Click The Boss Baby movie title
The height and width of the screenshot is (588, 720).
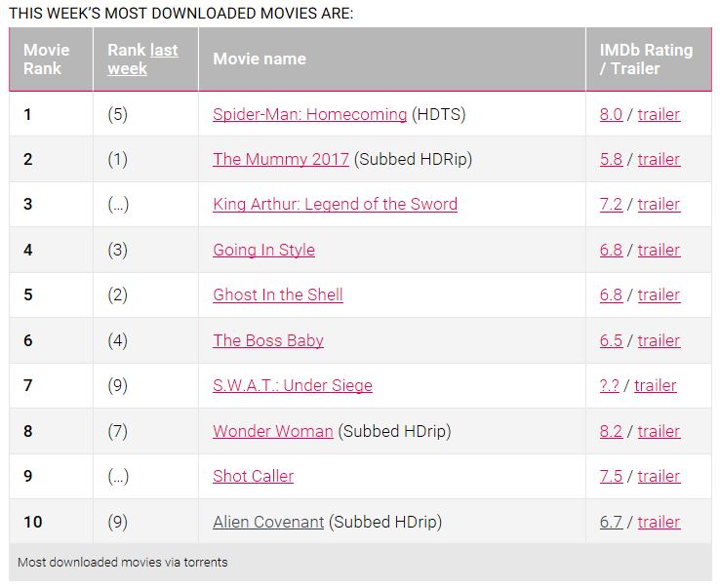(268, 340)
